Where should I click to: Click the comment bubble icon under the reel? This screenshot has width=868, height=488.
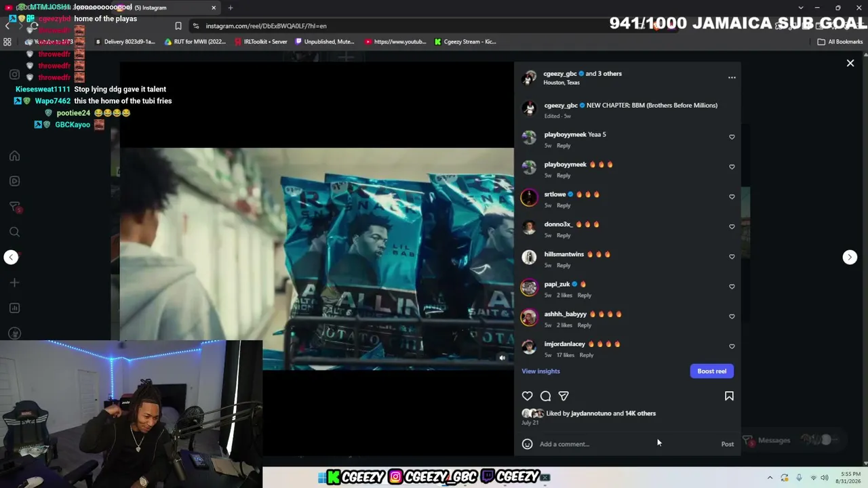click(x=545, y=396)
